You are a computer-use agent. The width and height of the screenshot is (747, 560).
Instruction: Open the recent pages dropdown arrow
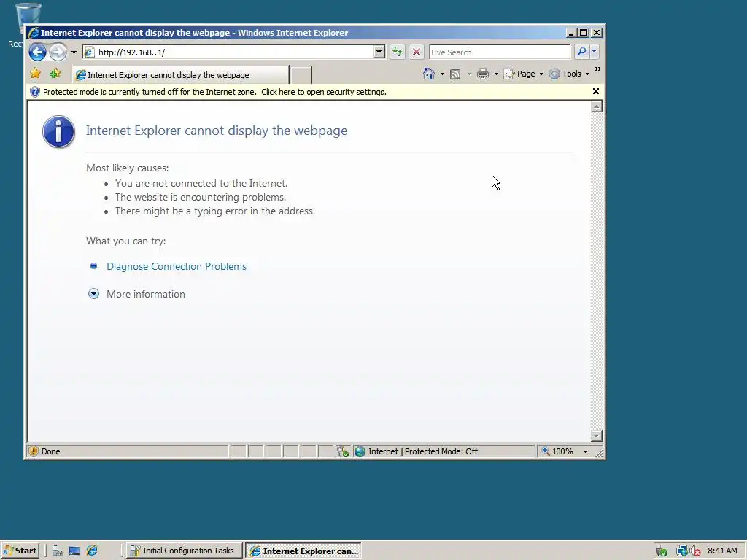pos(74,52)
